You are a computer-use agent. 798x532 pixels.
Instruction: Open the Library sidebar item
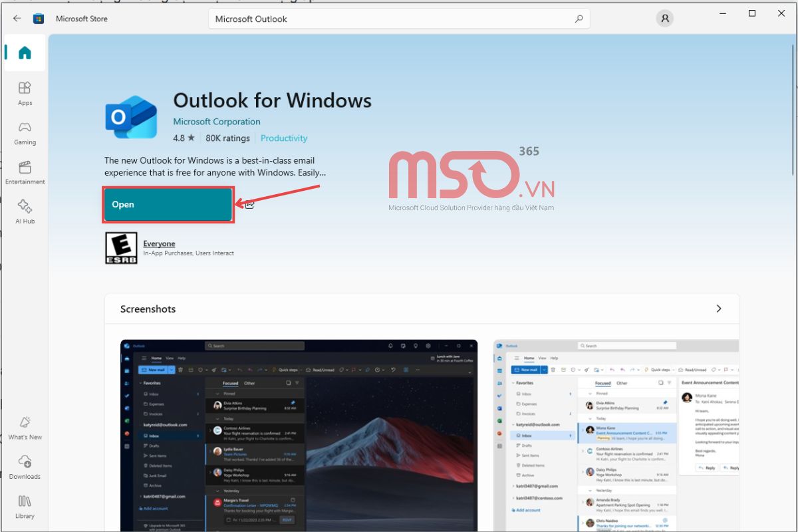[25, 507]
